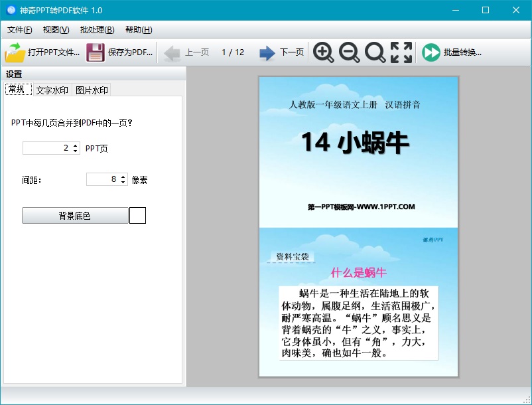Viewport: 532px width, 405px height.
Task: Click the 背景底色 background color button
Action: (x=75, y=215)
